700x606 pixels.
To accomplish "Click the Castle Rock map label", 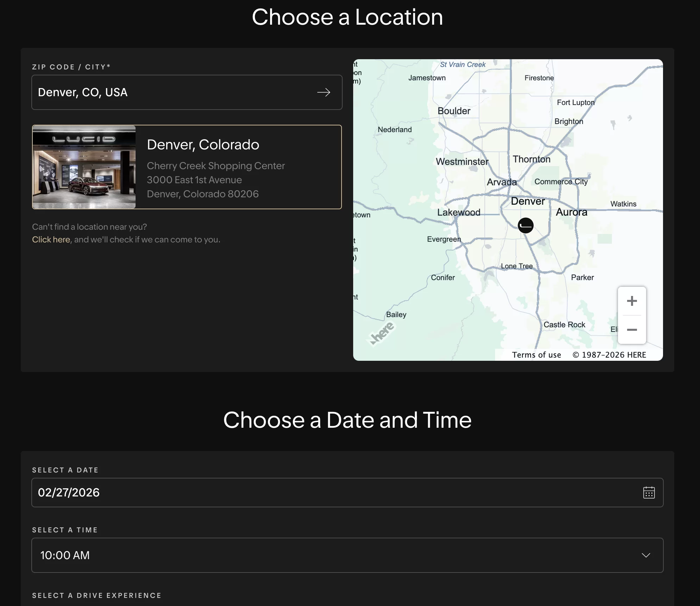I will point(564,324).
